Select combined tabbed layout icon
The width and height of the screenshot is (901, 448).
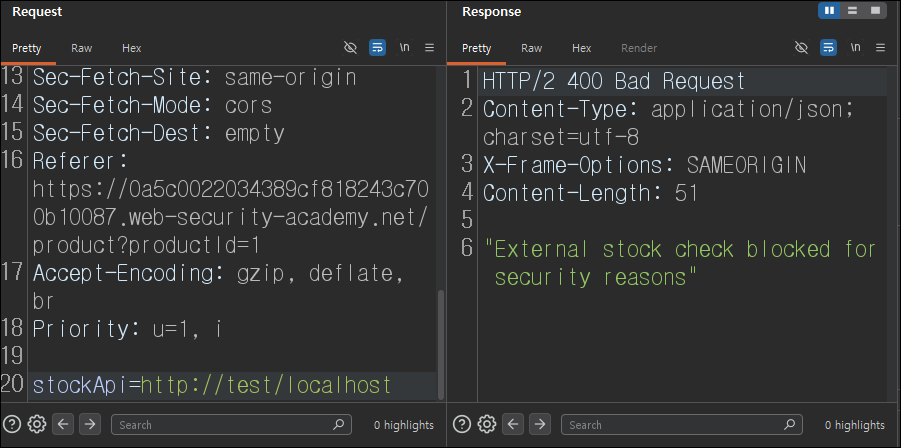point(875,10)
